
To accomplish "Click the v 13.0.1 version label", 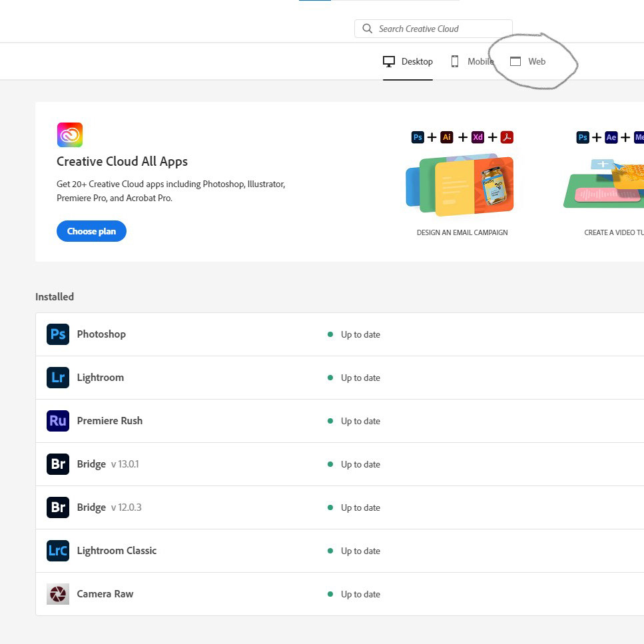I will pyautogui.click(x=125, y=464).
